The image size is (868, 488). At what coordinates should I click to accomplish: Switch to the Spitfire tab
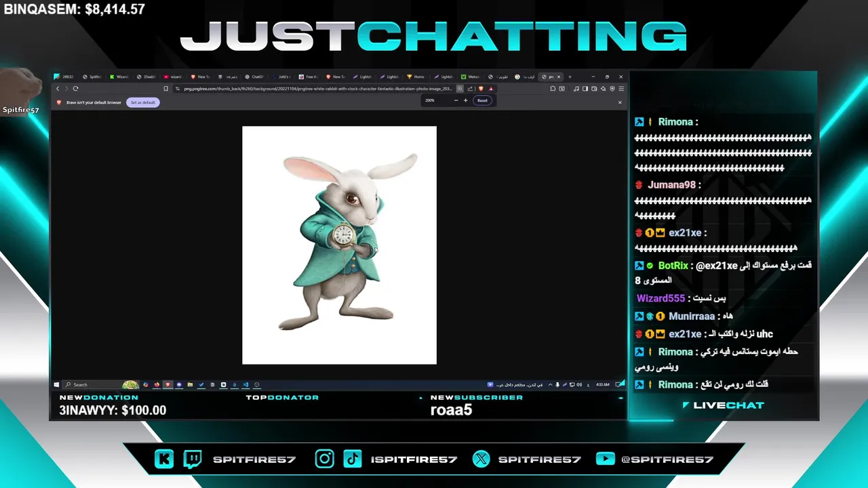[90, 77]
